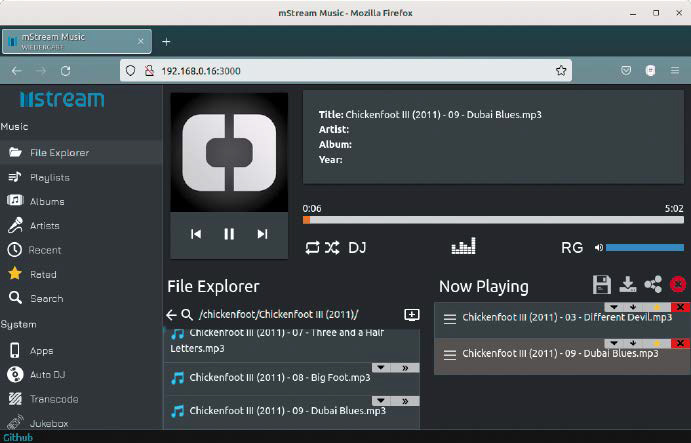Share the current playlist

tap(653, 285)
